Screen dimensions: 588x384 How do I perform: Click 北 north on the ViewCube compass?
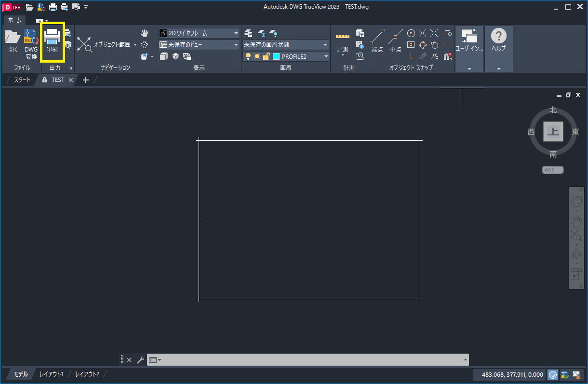tap(553, 110)
